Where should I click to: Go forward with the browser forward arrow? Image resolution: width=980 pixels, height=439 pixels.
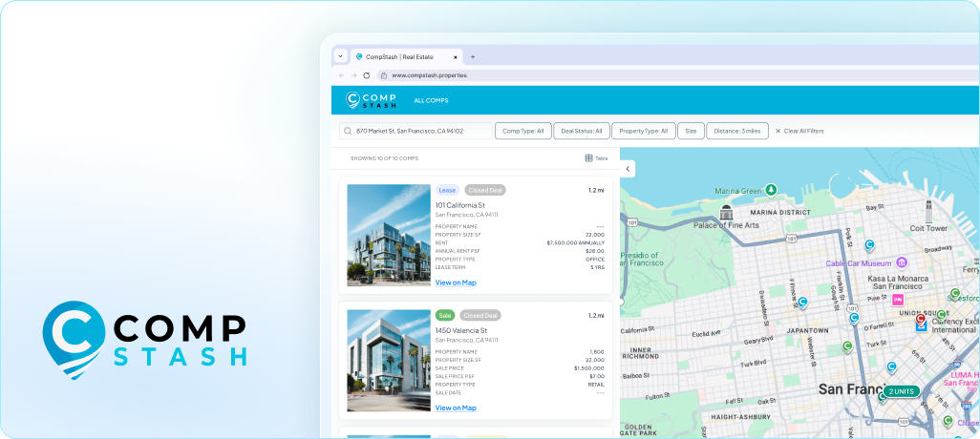coord(353,75)
